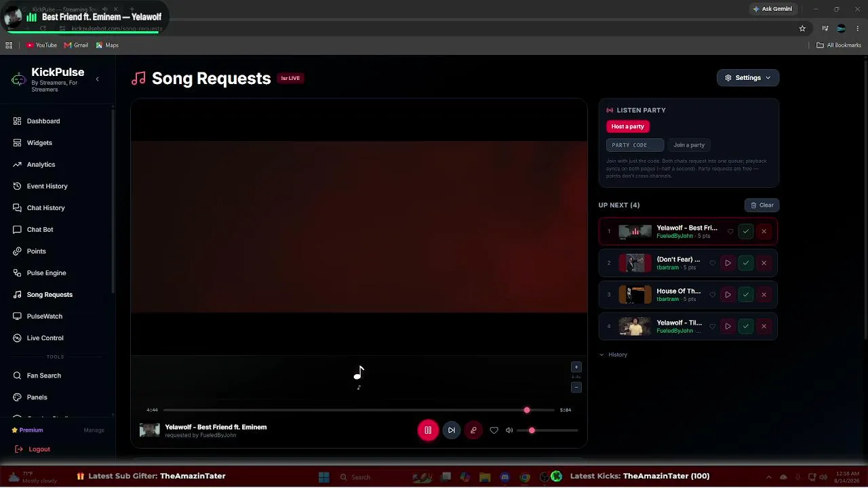Approve the House Of Th... request with checkmark

746,295
